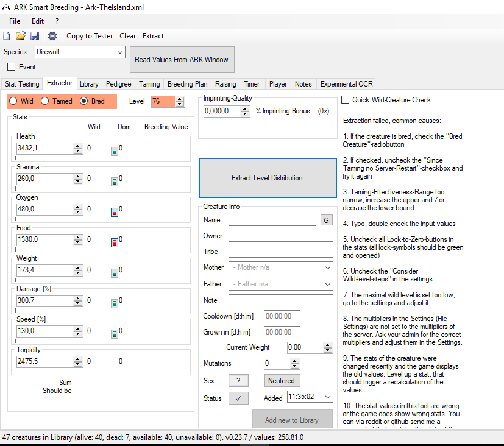This screenshot has height=446, width=504.
Task: Click the Torpidity value spinner arrows
Action: [78, 362]
